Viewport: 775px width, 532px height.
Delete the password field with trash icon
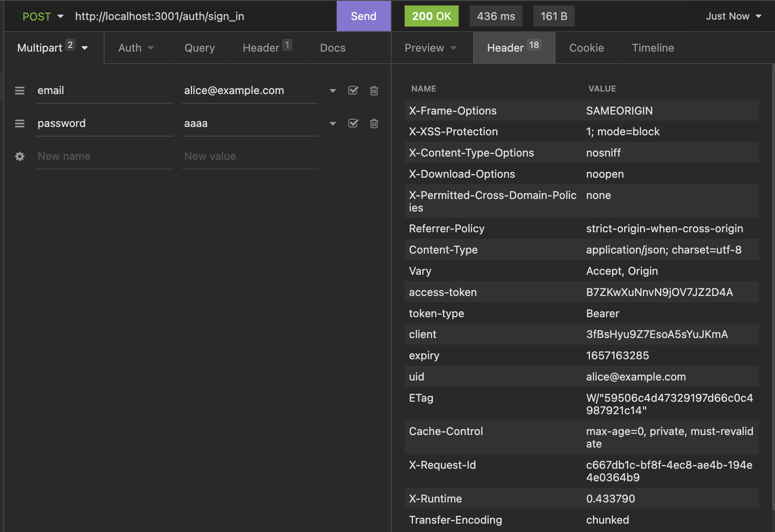point(374,124)
